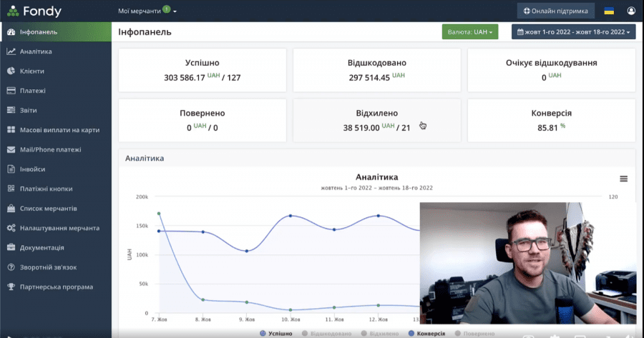Open the Валюта: UAH currency dropdown

[x=470, y=32]
